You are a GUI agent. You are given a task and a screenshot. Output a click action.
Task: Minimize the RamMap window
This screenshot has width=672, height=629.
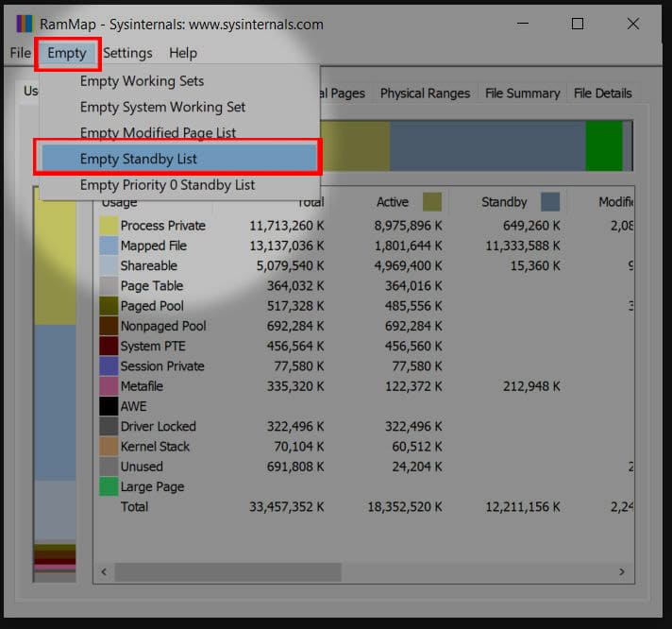point(523,24)
